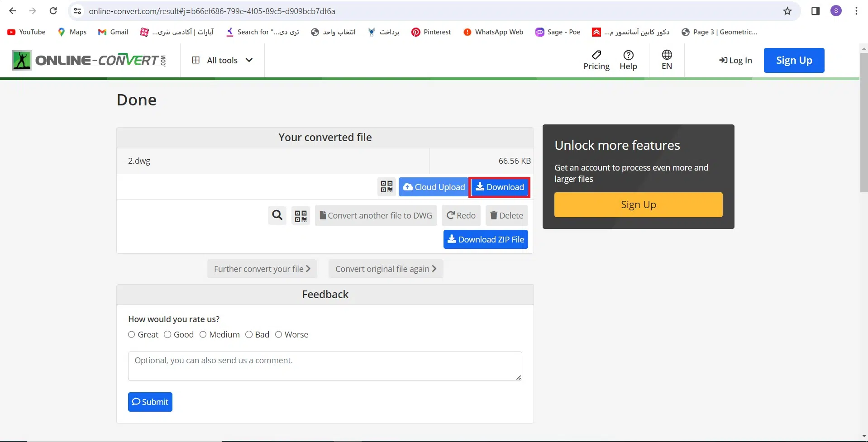
Task: Choose the Worse rating option
Action: [279, 335]
